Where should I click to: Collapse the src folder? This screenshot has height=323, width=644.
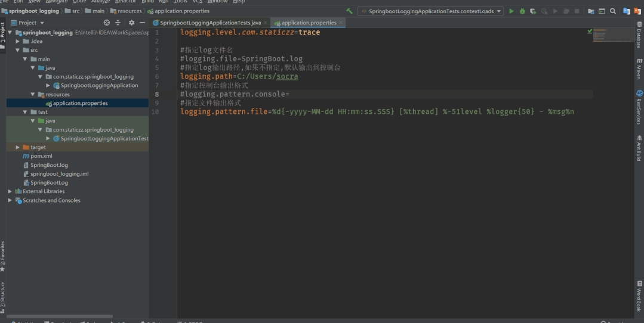18,50
